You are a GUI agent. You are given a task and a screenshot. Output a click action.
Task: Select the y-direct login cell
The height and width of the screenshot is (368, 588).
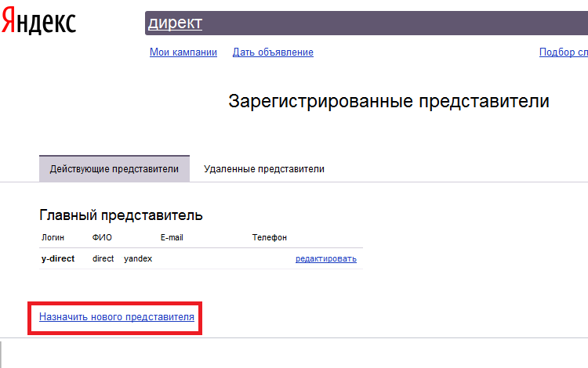tap(58, 258)
